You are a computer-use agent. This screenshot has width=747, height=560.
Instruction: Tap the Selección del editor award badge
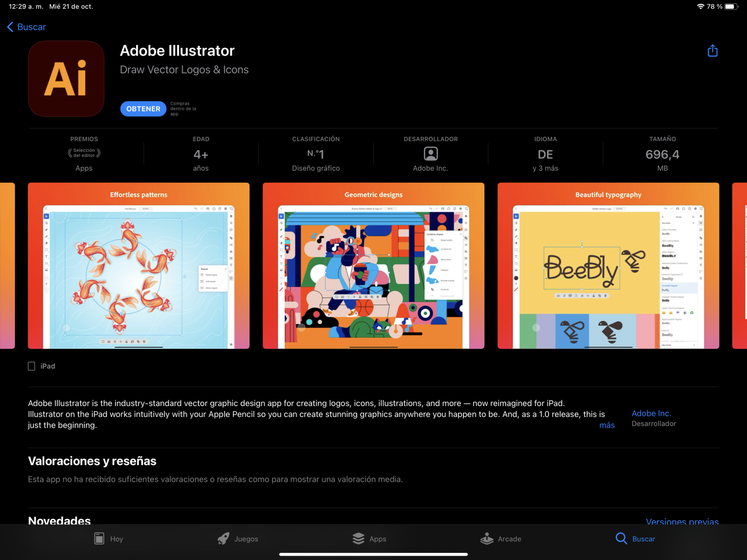point(84,153)
